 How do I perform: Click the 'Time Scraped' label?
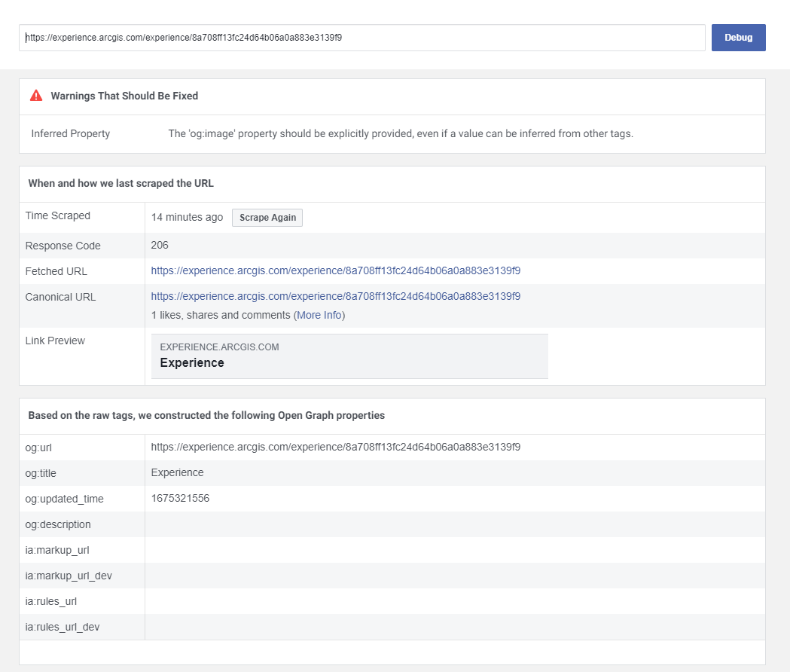tap(58, 215)
